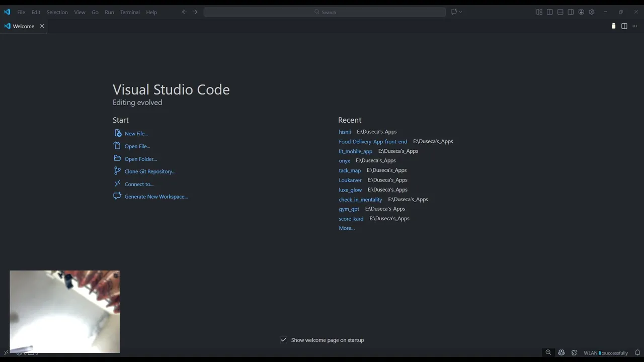Expand More... recent folders list
This screenshot has height=362, width=644.
[x=347, y=228]
